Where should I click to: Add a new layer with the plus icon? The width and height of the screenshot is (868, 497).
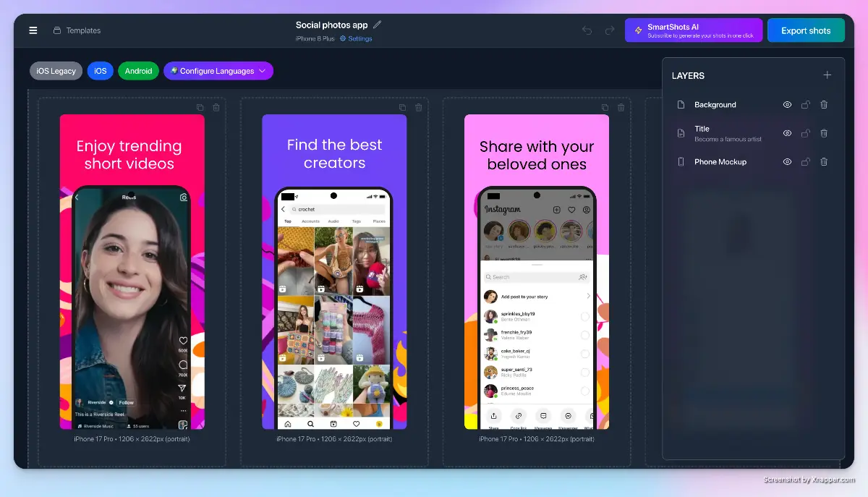coord(827,75)
